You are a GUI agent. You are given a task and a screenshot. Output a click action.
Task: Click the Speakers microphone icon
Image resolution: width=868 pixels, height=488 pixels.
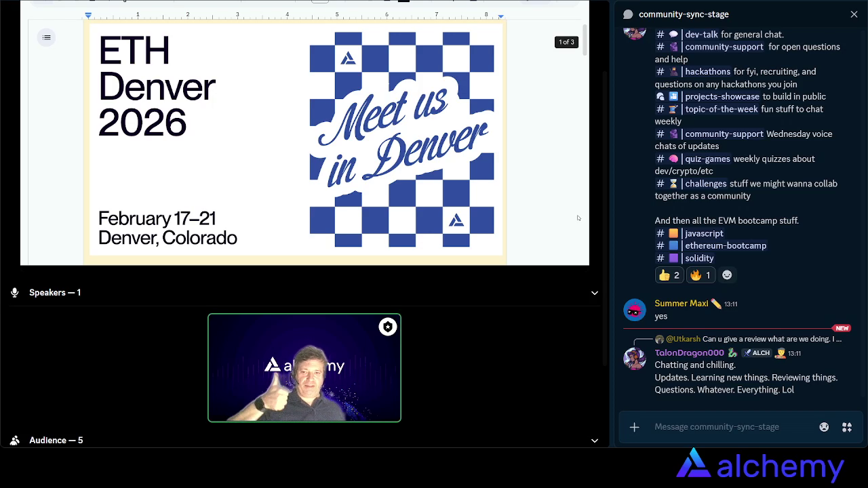(x=15, y=293)
